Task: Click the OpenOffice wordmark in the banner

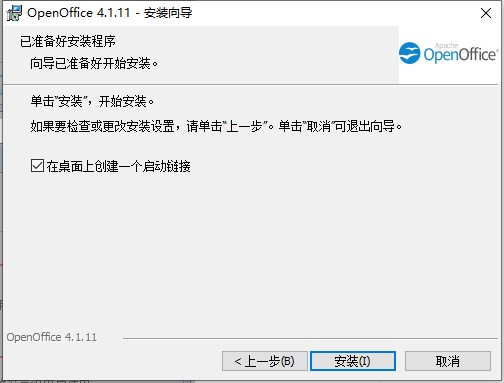Action: [x=460, y=54]
